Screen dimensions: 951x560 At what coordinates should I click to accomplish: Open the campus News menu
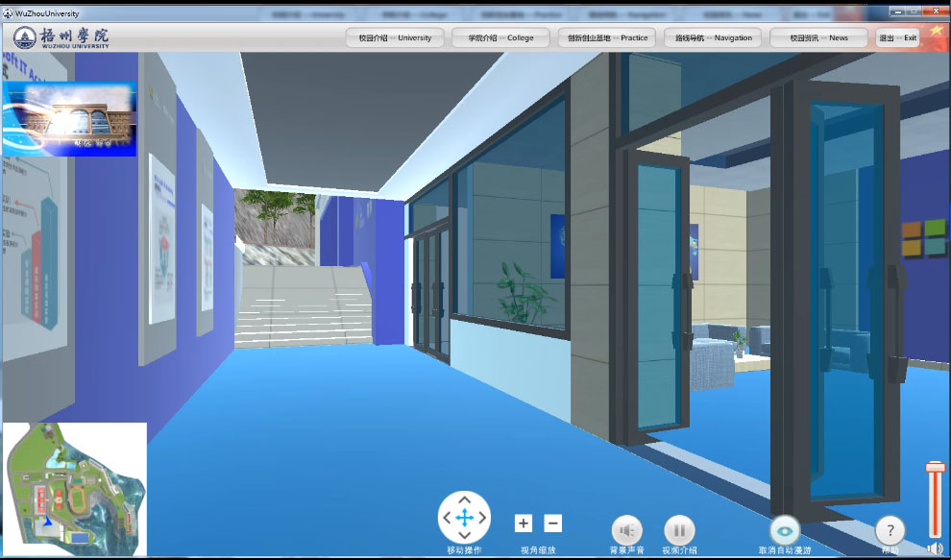(x=819, y=37)
